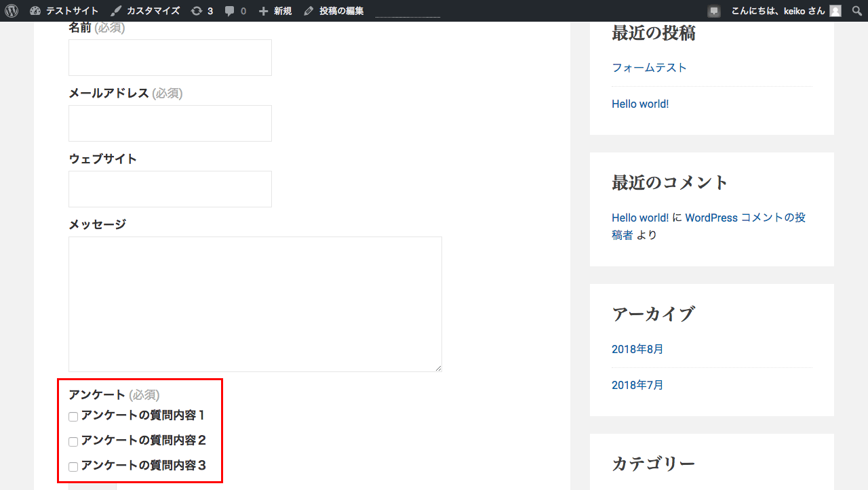Image resolution: width=868 pixels, height=490 pixels.
Task: Open the search magnifier in admin bar
Action: (856, 11)
